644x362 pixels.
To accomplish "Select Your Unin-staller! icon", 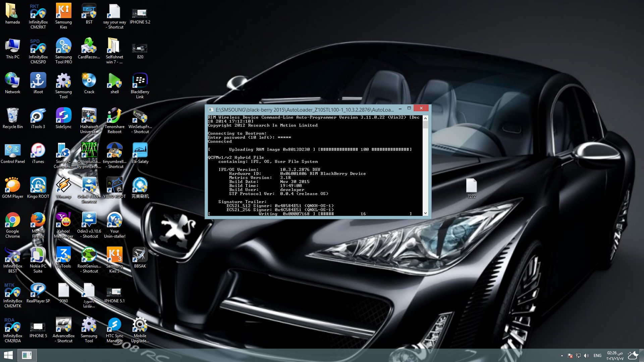I will coord(114,225).
